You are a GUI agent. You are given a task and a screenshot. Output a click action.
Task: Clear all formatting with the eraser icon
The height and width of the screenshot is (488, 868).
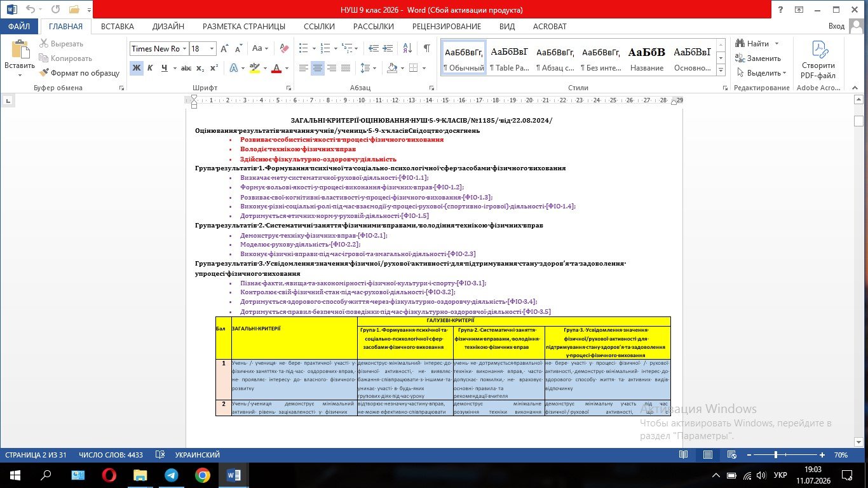pos(284,48)
